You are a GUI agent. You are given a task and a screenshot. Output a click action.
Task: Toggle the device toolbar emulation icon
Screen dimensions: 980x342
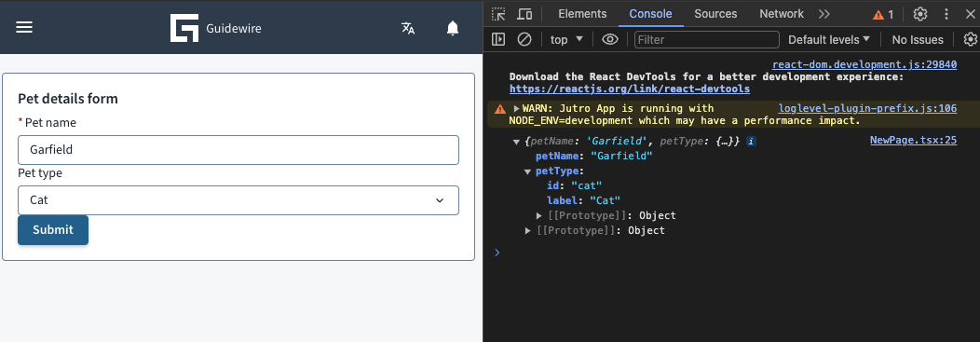(x=525, y=14)
